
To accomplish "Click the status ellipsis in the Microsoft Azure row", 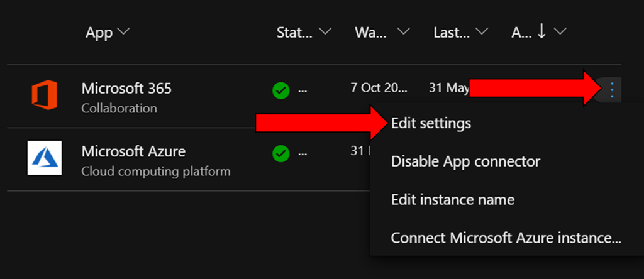I will pyautogui.click(x=303, y=153).
